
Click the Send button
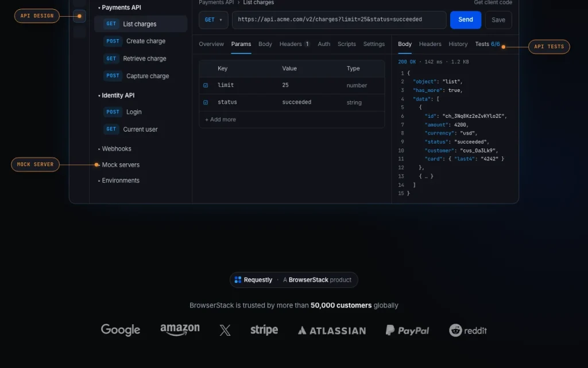(465, 20)
